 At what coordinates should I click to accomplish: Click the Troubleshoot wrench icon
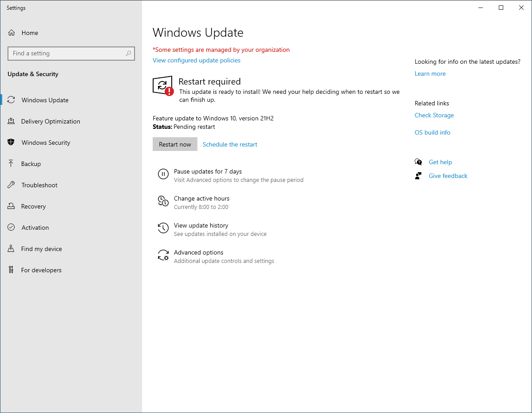tap(12, 185)
